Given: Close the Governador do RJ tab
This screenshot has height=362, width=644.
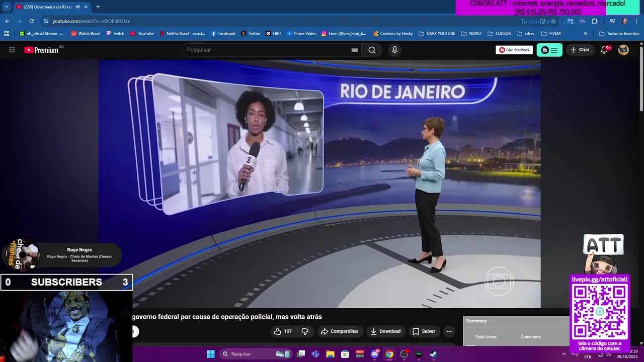Looking at the screenshot, I should pos(86,7).
